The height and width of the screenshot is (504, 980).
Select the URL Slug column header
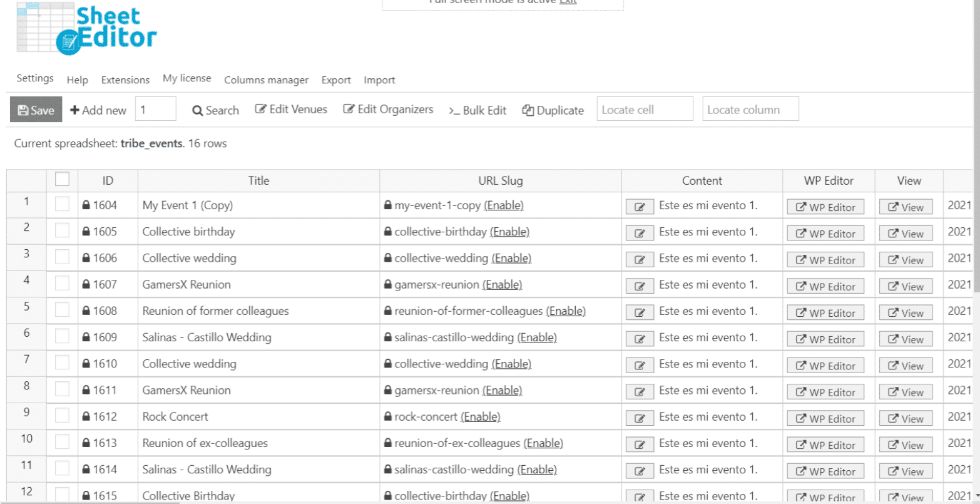click(500, 180)
